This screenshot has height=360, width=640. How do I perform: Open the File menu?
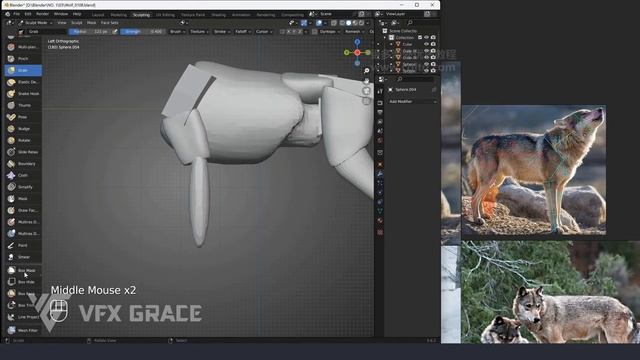coord(17,14)
